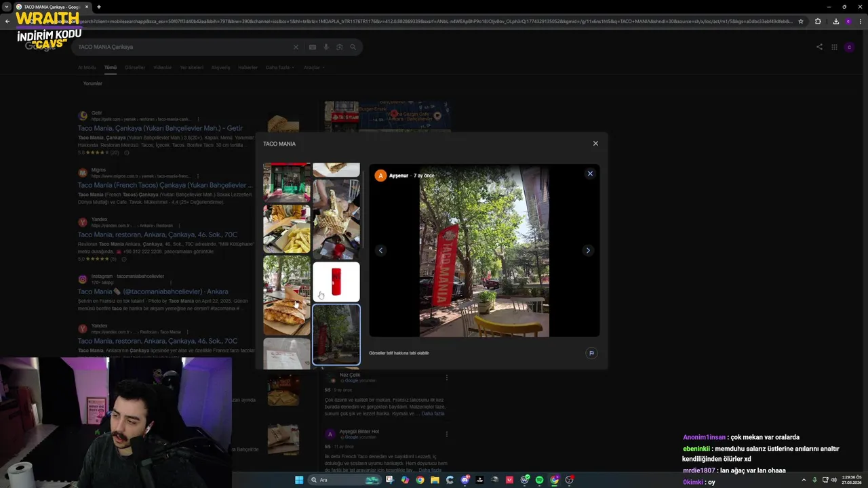Open the Getir Taco Mania result link
The height and width of the screenshot is (488, 868).
click(x=160, y=128)
